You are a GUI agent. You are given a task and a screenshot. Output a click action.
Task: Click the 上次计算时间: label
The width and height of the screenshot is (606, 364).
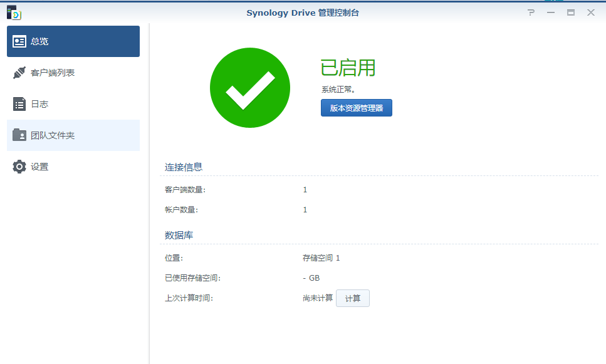(x=189, y=298)
